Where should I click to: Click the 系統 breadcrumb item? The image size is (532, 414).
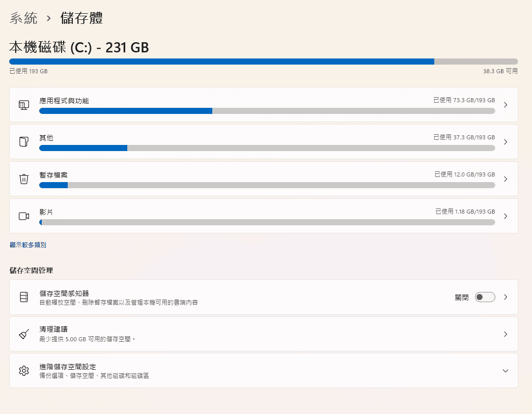pyautogui.click(x=23, y=19)
